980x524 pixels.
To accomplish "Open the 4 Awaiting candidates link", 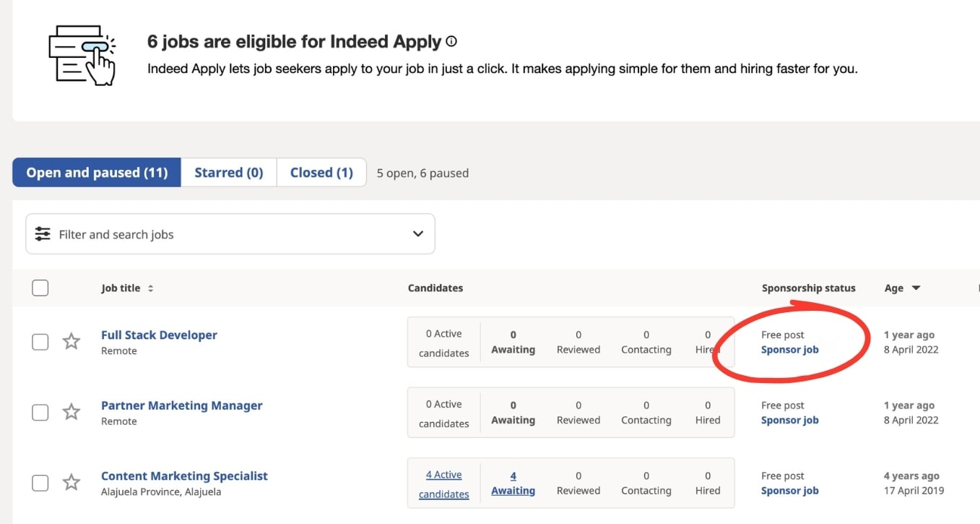I will point(513,483).
